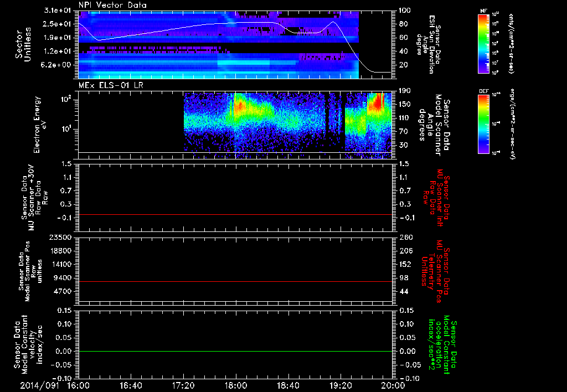Click the 19:20 time tick label
The image size is (567, 392).
coord(341,385)
